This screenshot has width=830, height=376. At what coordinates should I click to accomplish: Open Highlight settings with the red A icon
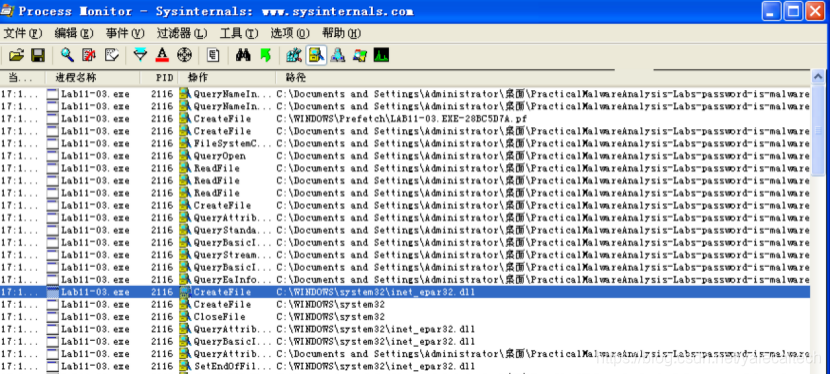coord(162,55)
